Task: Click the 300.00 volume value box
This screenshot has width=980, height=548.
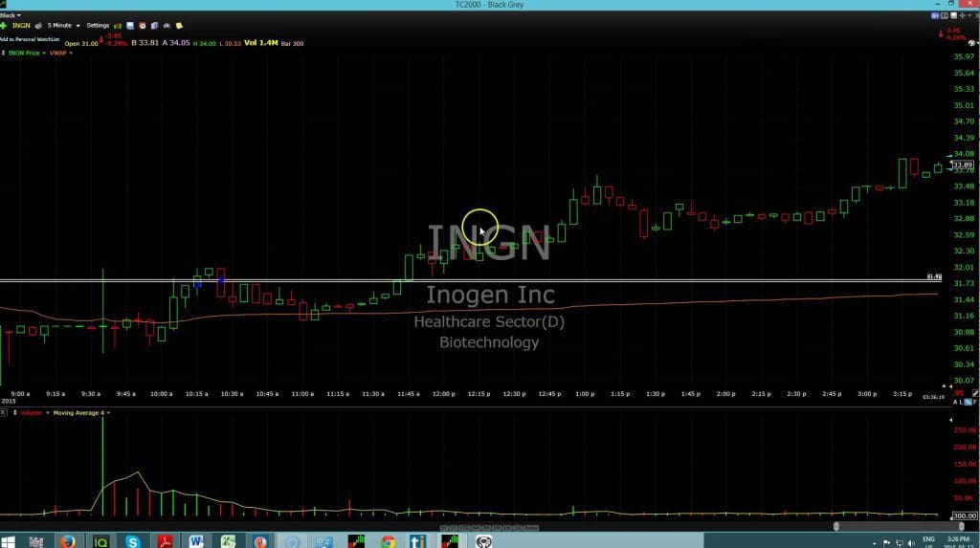Action: click(x=965, y=516)
